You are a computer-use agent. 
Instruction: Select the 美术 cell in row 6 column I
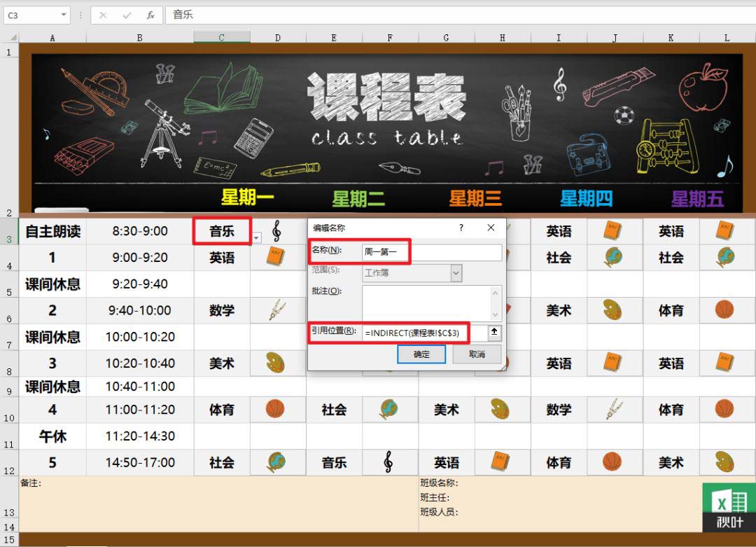tap(559, 311)
